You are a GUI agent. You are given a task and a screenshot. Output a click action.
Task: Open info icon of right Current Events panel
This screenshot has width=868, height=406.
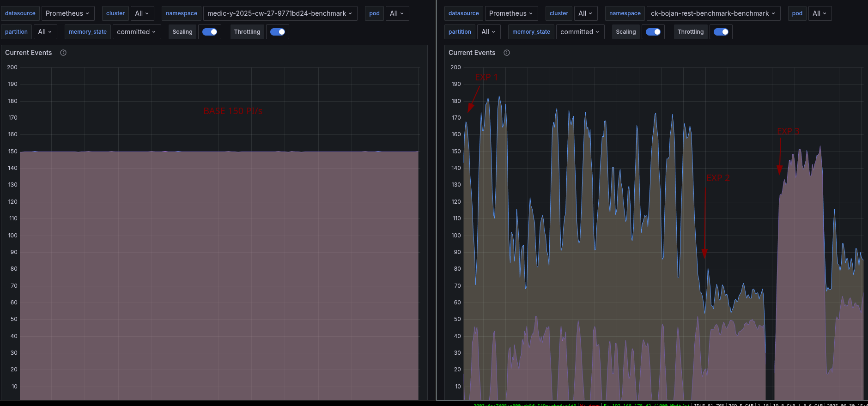[x=507, y=53]
